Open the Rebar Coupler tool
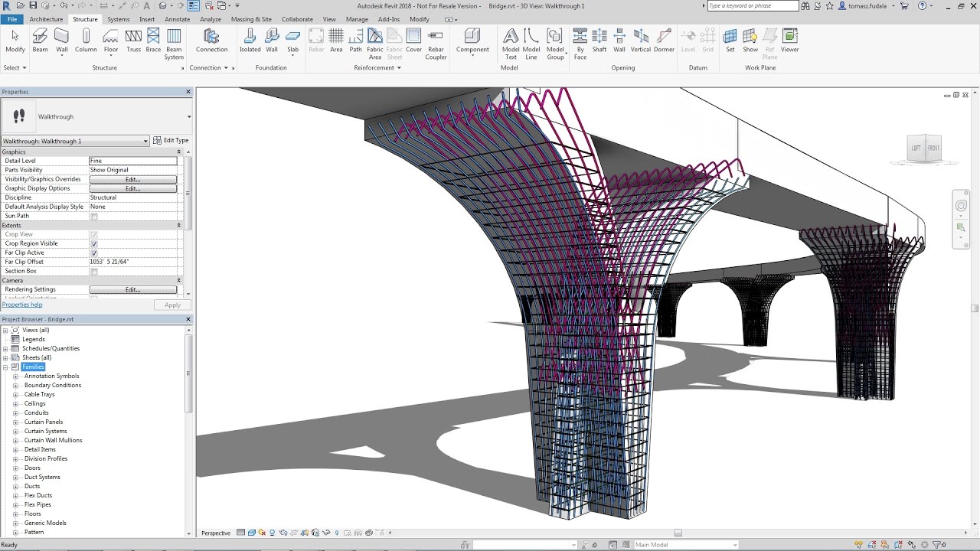980x551 pixels. pyautogui.click(x=435, y=41)
